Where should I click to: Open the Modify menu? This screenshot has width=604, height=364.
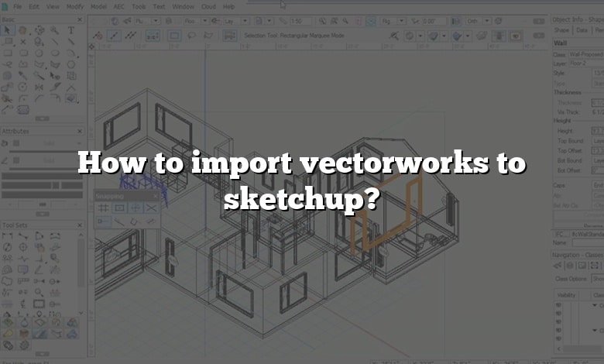click(76, 6)
